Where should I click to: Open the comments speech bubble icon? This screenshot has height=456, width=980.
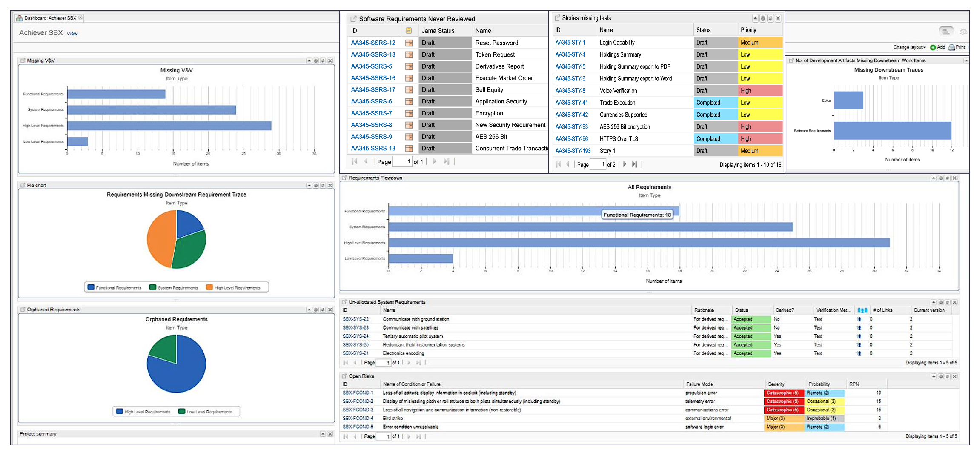(x=963, y=32)
